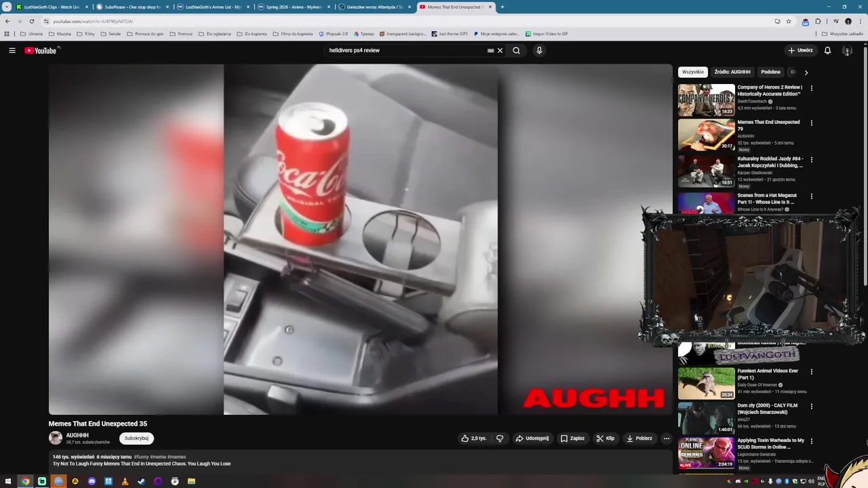The width and height of the screenshot is (868, 488).
Task: Select the Wszystkie filter chip
Action: [x=692, y=72]
